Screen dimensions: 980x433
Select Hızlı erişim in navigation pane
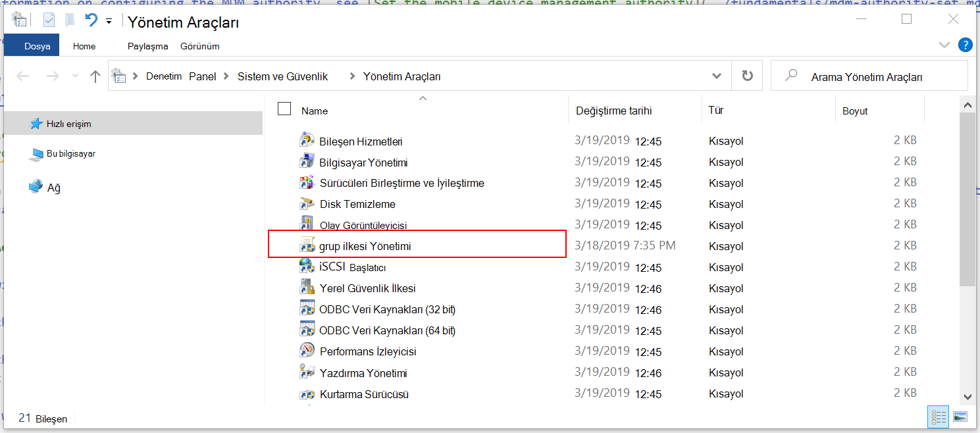[133, 124]
